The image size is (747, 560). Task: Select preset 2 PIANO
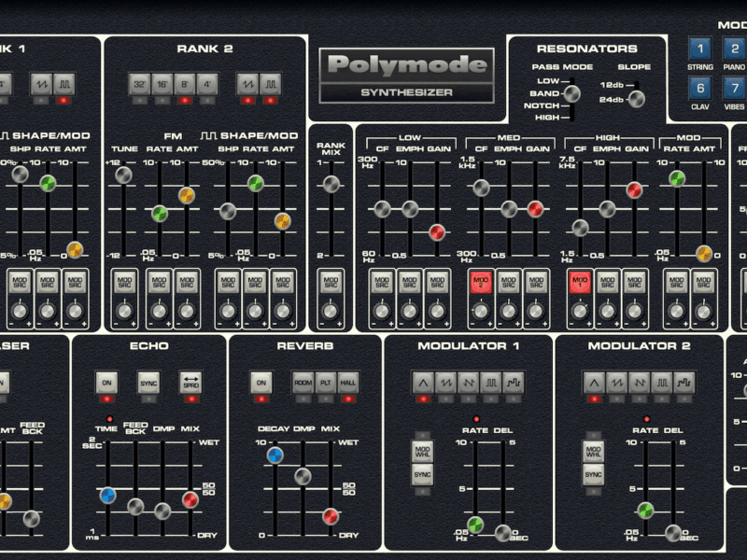coord(735,49)
